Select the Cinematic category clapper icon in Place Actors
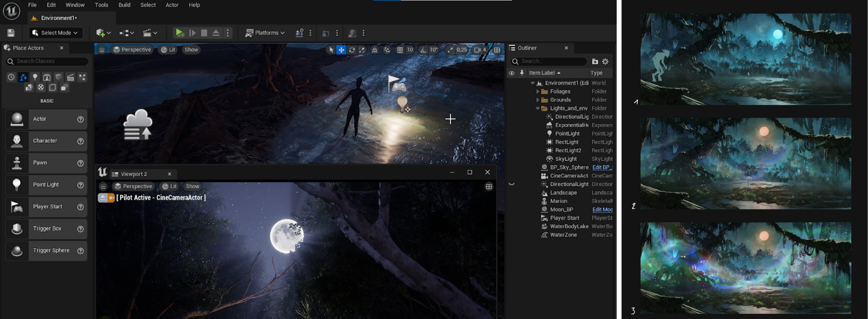The image size is (868, 319). pos(70,77)
